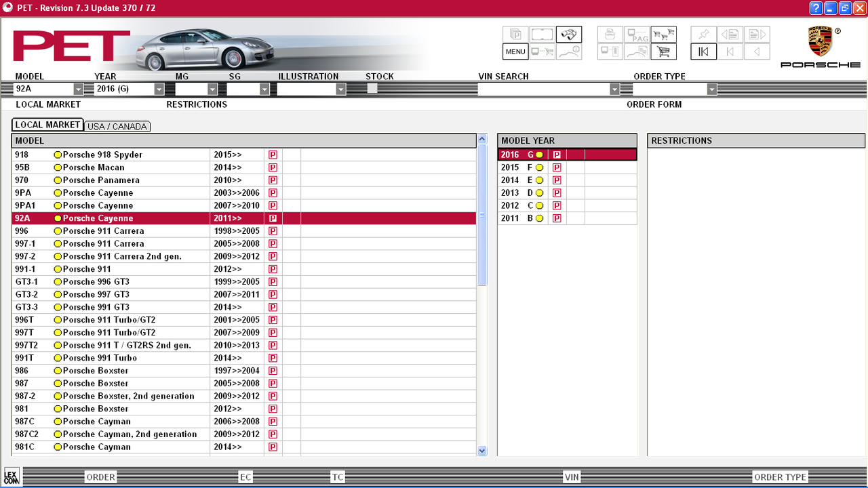The width and height of the screenshot is (868, 488).
Task: Switch to the USA / CANADA tab
Action: 117,127
